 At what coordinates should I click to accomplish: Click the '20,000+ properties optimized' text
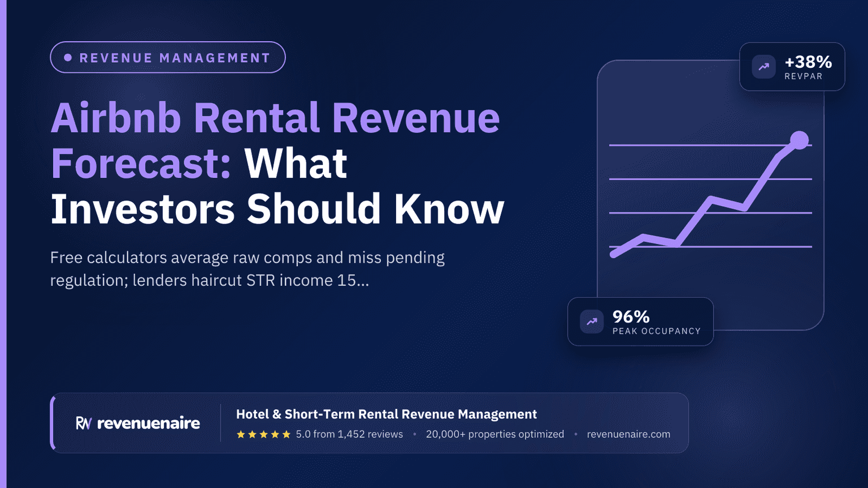pos(495,434)
